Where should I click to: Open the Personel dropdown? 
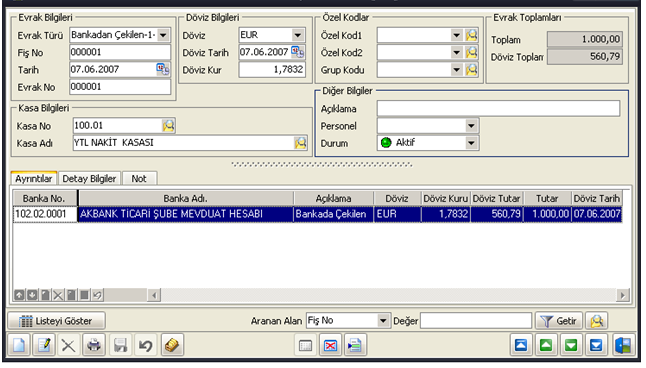click(x=471, y=126)
